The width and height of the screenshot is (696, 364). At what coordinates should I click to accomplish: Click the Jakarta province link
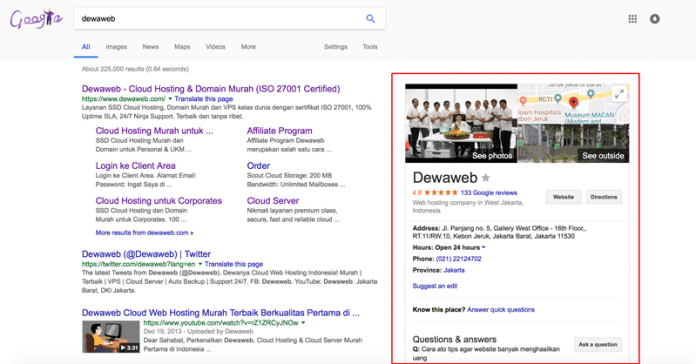454,270
